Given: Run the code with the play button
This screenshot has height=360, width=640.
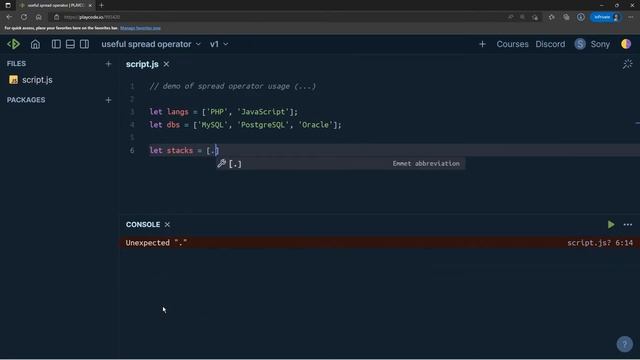Looking at the screenshot, I should coord(611,224).
